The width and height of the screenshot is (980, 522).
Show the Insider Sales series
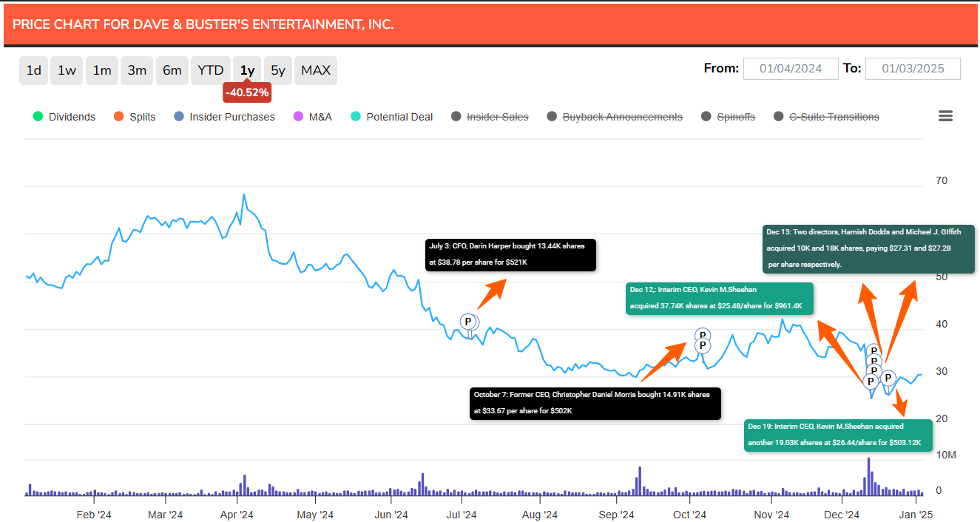click(x=490, y=117)
